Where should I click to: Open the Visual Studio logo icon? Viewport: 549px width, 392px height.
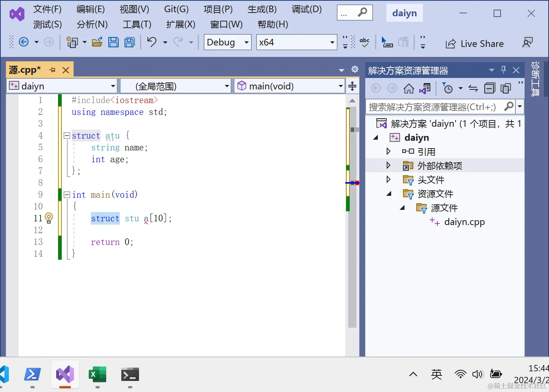pyautogui.click(x=17, y=14)
